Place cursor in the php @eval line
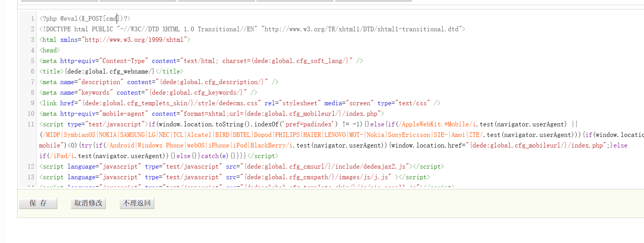This screenshot has height=243, width=644. 85,18
